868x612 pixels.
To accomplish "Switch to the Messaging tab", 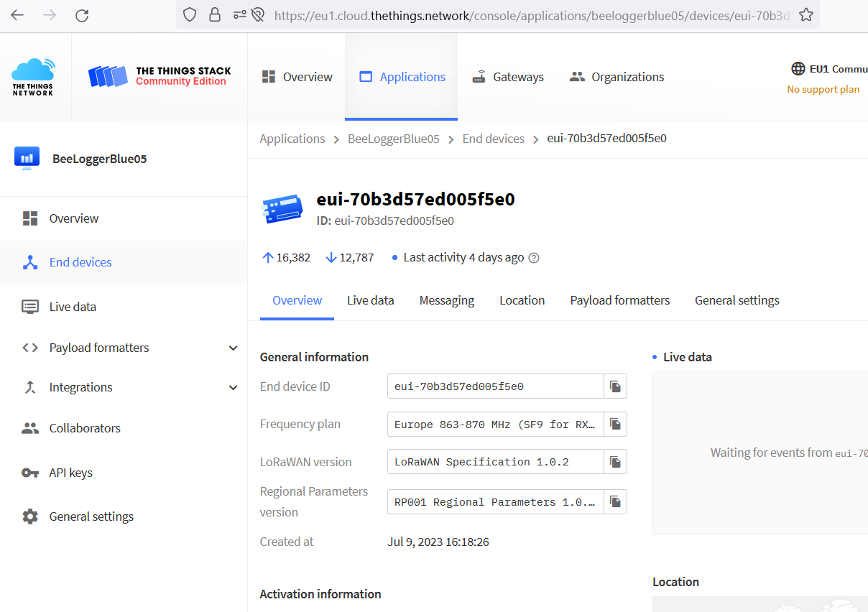I will pyautogui.click(x=446, y=300).
